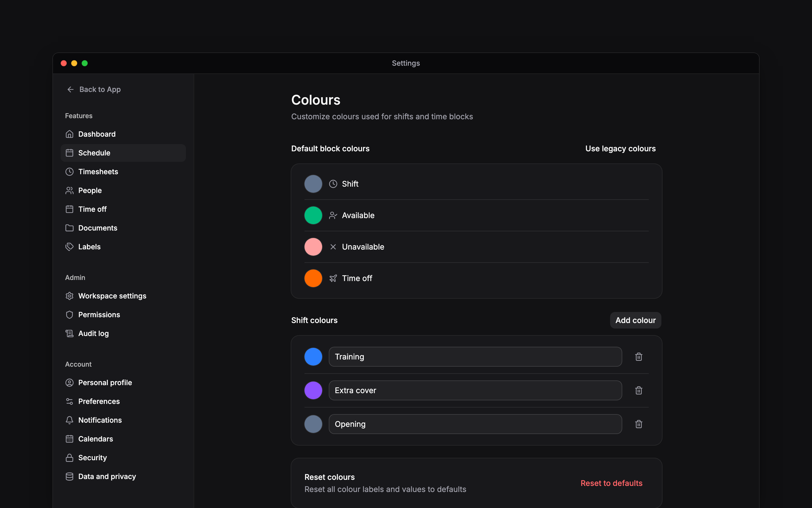
Task: Click the Timesheets clock icon
Action: (x=70, y=172)
